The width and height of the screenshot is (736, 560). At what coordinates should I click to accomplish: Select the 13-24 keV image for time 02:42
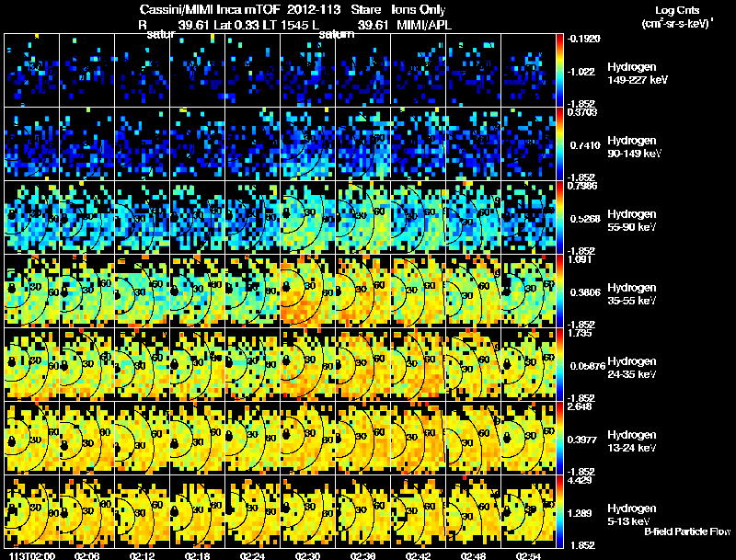(x=418, y=439)
